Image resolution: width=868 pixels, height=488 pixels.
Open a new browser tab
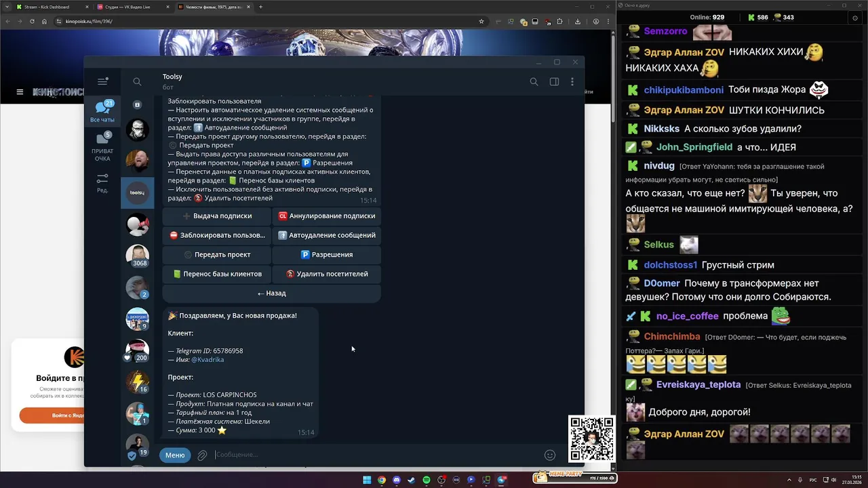[x=261, y=7]
